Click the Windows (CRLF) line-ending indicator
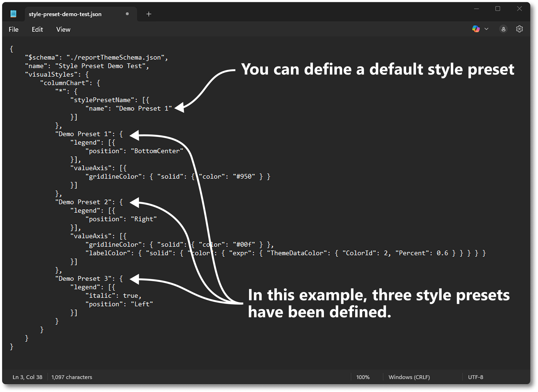The height and width of the screenshot is (392, 538). coord(409,377)
